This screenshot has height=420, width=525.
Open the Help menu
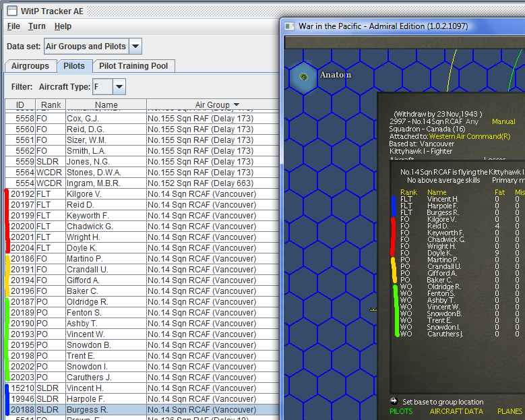63,26
